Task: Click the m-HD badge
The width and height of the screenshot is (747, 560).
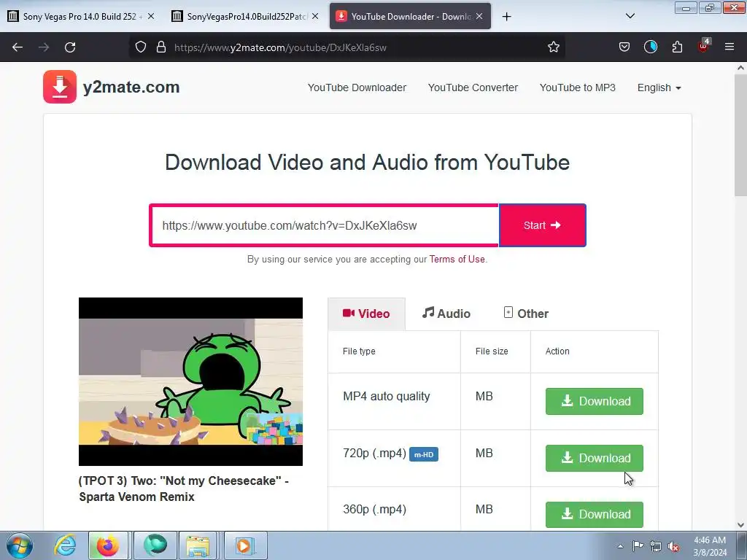Action: 424,454
